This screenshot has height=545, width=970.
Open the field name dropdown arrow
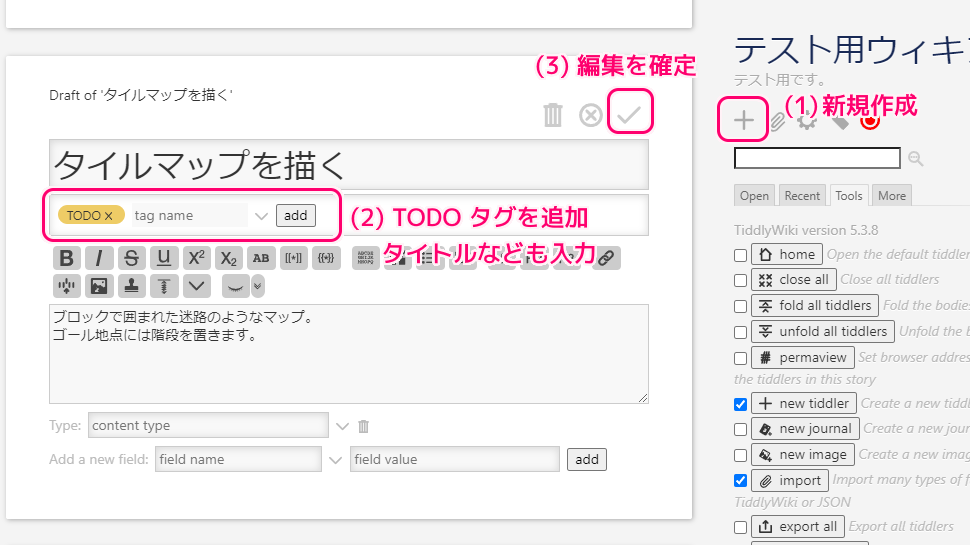[335, 460]
